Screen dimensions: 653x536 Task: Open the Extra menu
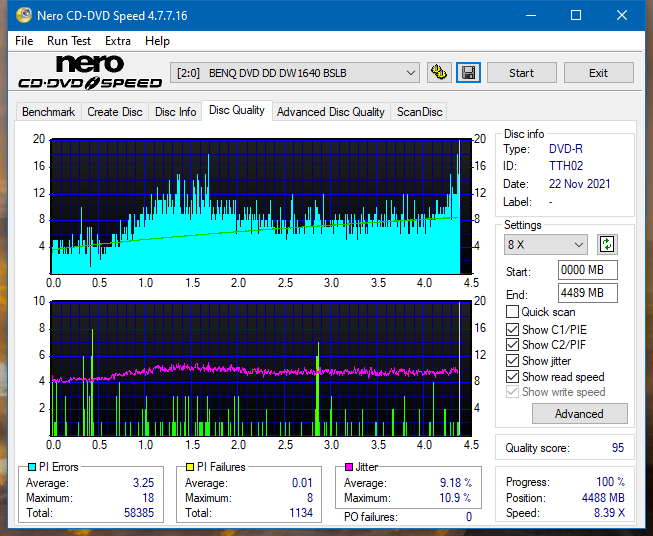tap(118, 41)
